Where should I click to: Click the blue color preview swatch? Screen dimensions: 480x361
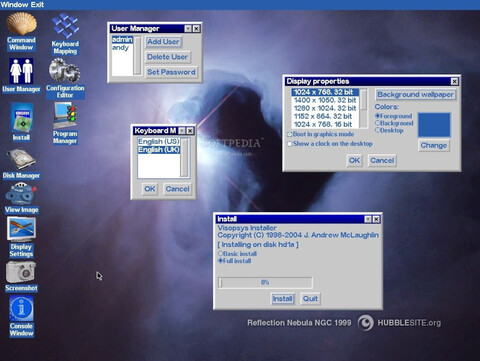[x=434, y=125]
